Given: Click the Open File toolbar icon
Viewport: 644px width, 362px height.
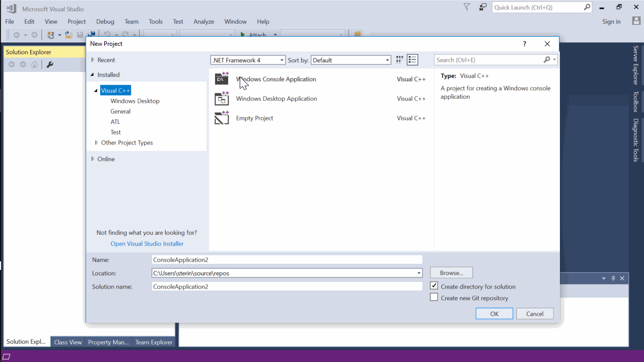Looking at the screenshot, I should coord(68,35).
